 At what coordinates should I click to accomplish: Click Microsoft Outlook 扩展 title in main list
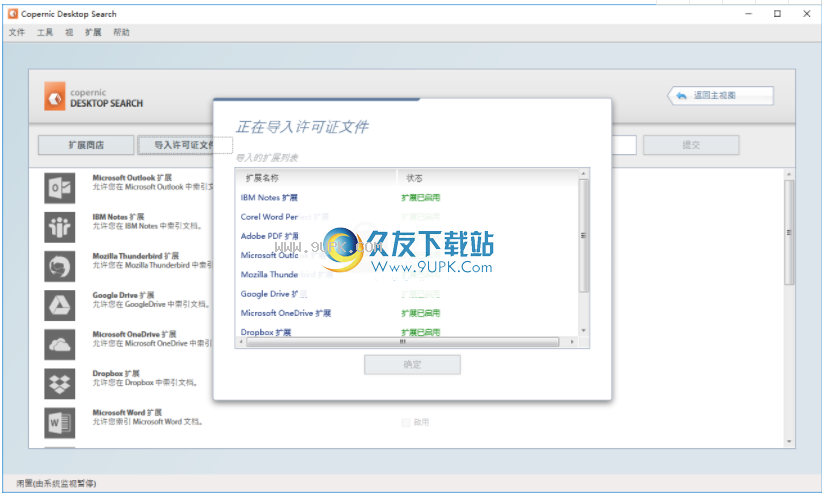[x=132, y=178]
